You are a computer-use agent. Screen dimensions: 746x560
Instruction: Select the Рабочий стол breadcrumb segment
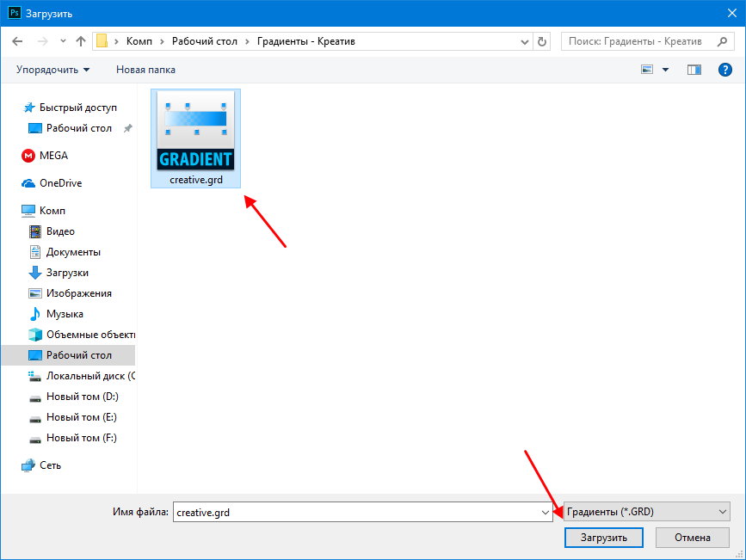coord(205,41)
